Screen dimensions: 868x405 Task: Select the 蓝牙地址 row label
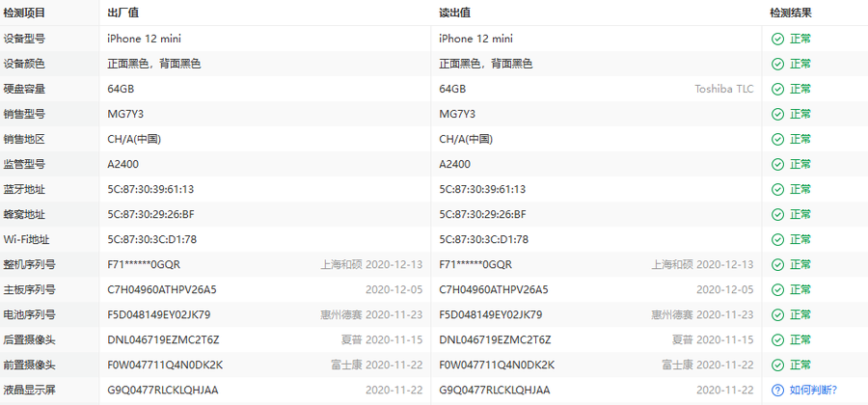pyautogui.click(x=24, y=189)
